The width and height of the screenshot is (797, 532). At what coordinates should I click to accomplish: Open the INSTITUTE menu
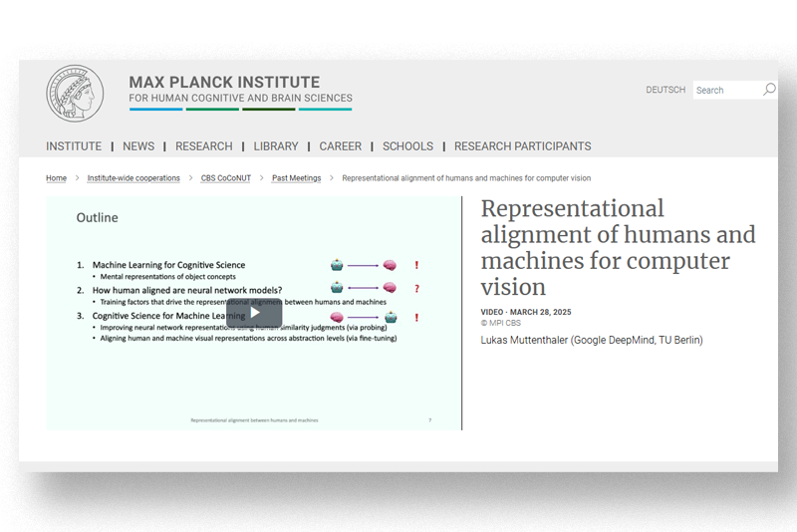(74, 146)
